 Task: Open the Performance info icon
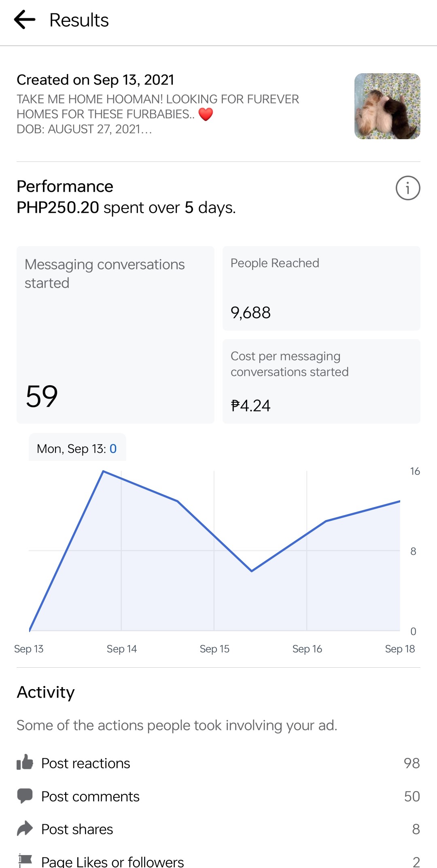point(407,188)
